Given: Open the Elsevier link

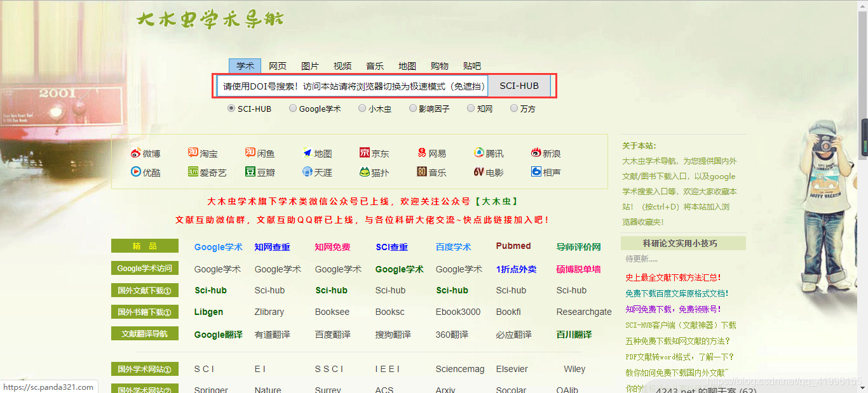Looking at the screenshot, I should (x=512, y=369).
